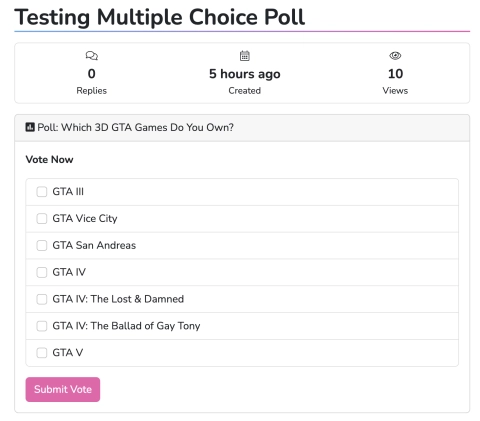Click the poll header Which 3D GTA Games

pos(135,127)
